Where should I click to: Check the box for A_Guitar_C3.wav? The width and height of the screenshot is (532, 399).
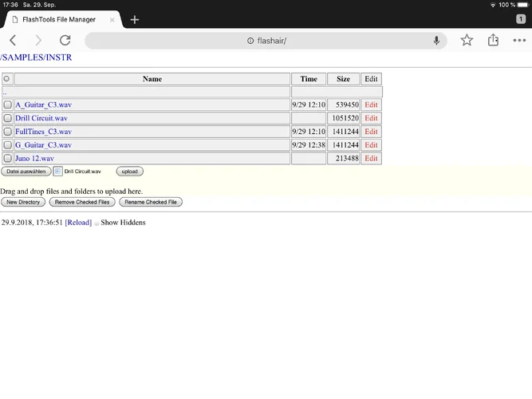click(7, 105)
